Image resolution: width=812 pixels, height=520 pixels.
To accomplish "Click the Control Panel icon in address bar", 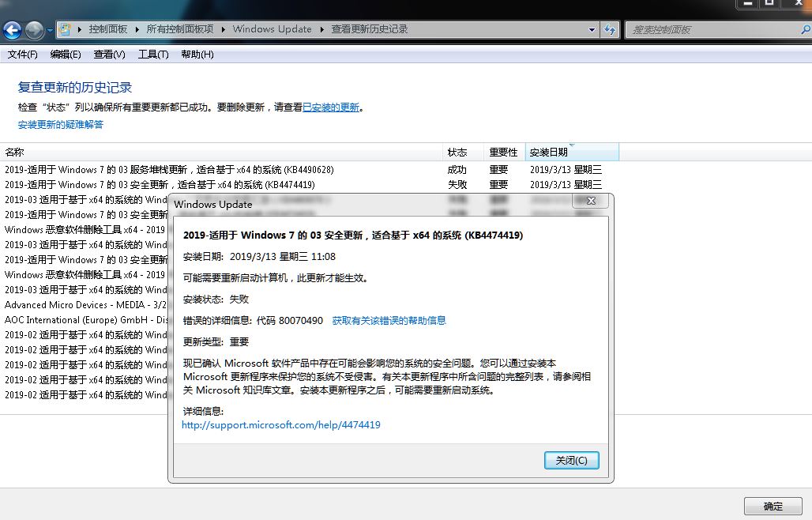I will point(65,29).
